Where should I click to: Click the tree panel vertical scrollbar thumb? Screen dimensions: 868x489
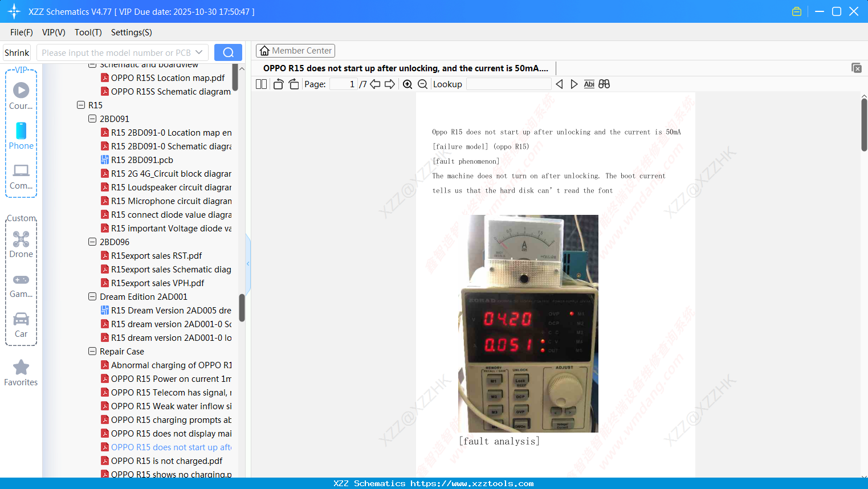242,308
